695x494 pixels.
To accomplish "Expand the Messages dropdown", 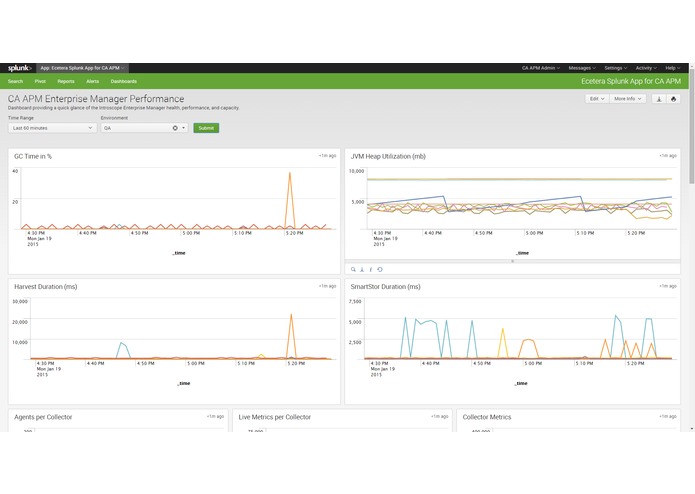I will click(x=582, y=68).
